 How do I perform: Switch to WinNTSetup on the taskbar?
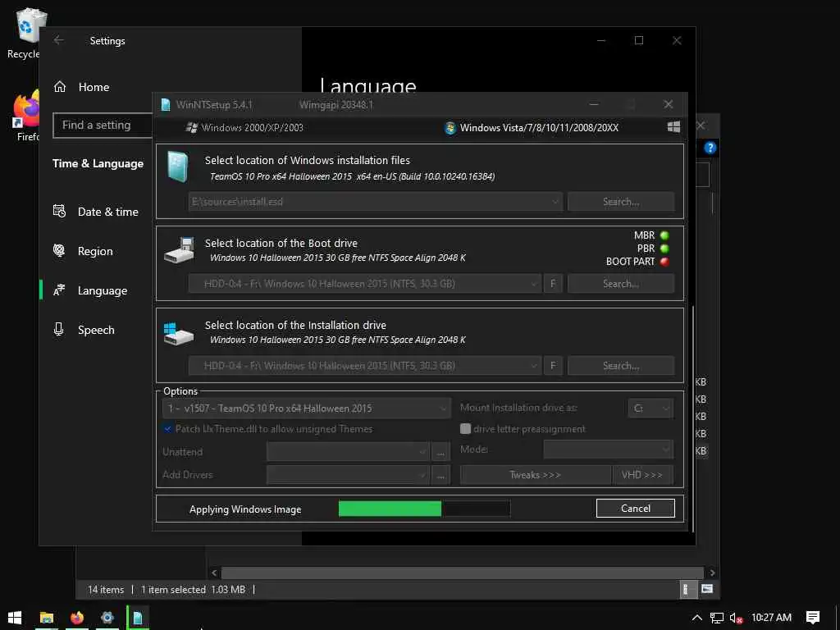[x=138, y=618]
